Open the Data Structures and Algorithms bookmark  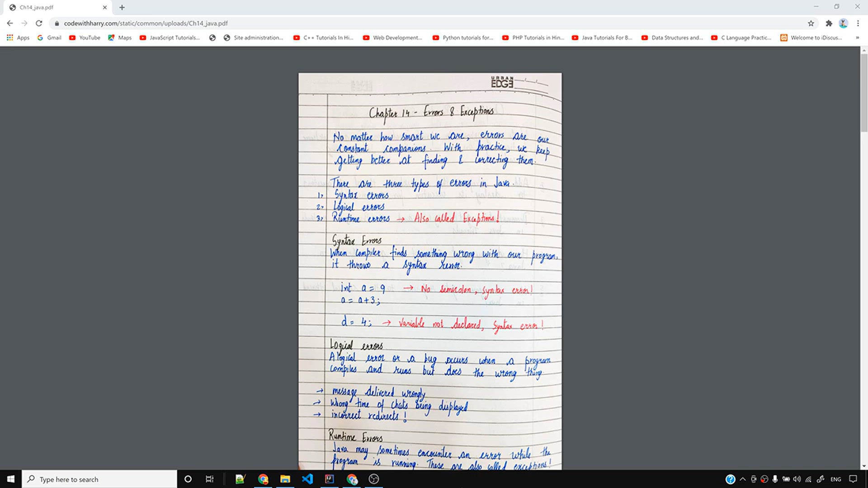tap(672, 38)
